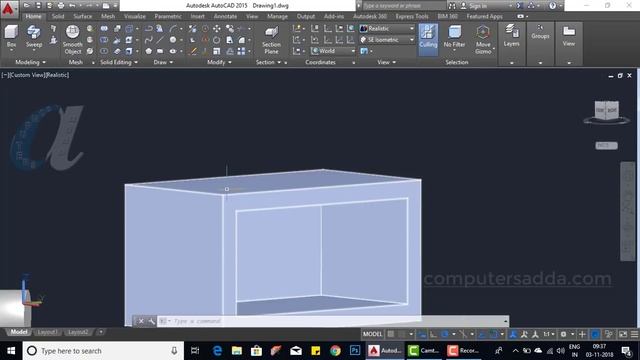Image resolution: width=640 pixels, height=360 pixels.
Task: Activate the Move Gizmo tool
Action: (483, 40)
